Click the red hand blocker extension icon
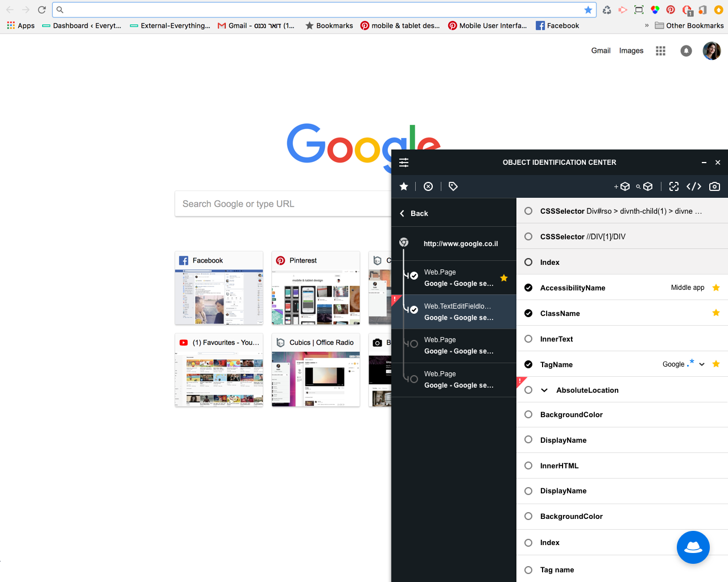 point(687,10)
